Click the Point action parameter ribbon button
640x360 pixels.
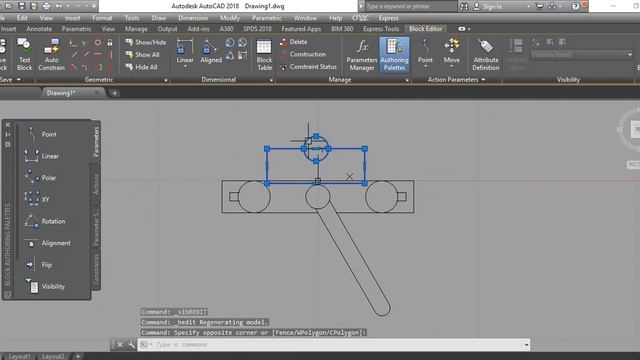(425, 51)
